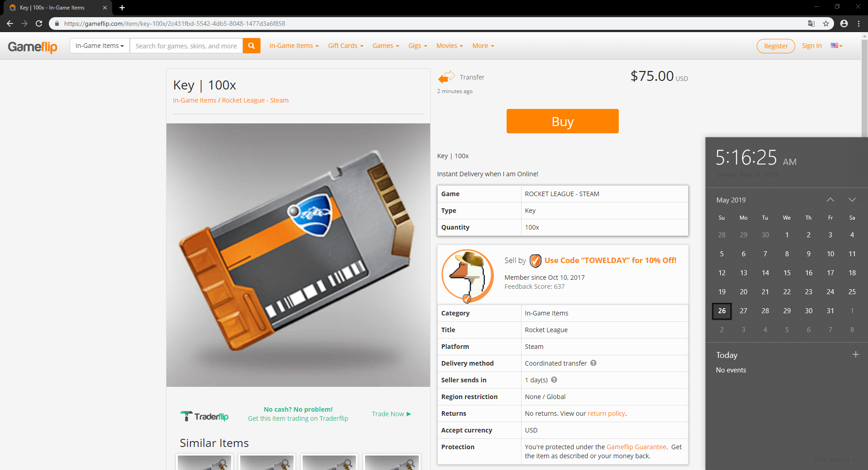Image resolution: width=868 pixels, height=470 pixels.
Task: Click the Key | 100x browser tab
Action: [x=57, y=8]
